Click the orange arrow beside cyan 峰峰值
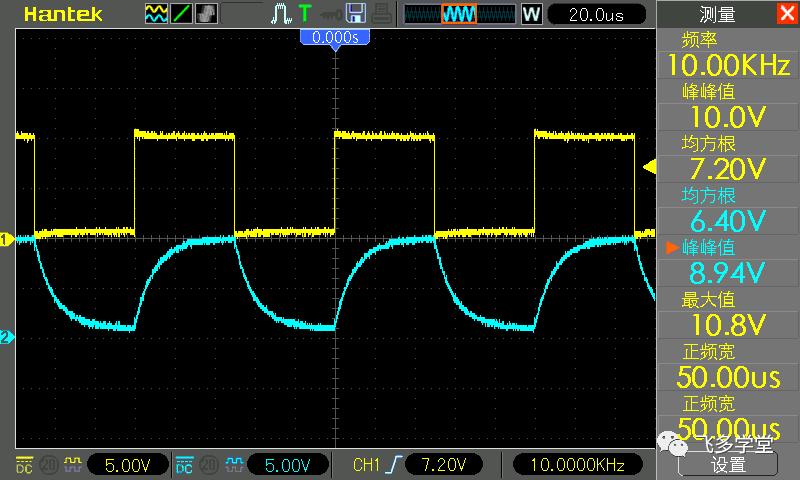This screenshot has height=480, width=800. pyautogui.click(x=672, y=247)
